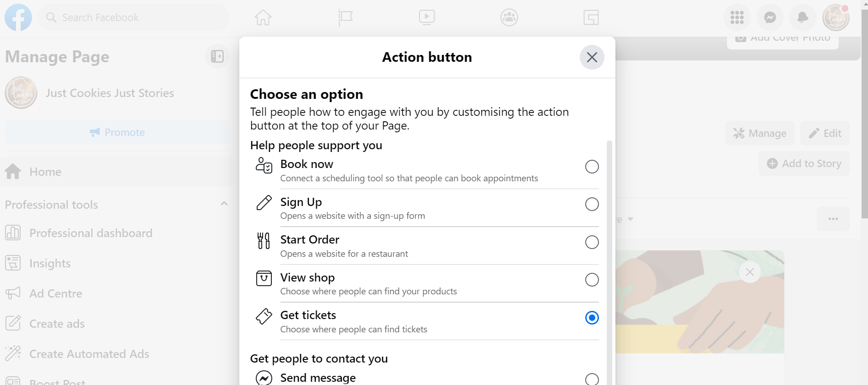The image size is (868, 385).
Task: Open the Groups icon in top navigation
Action: click(x=509, y=17)
